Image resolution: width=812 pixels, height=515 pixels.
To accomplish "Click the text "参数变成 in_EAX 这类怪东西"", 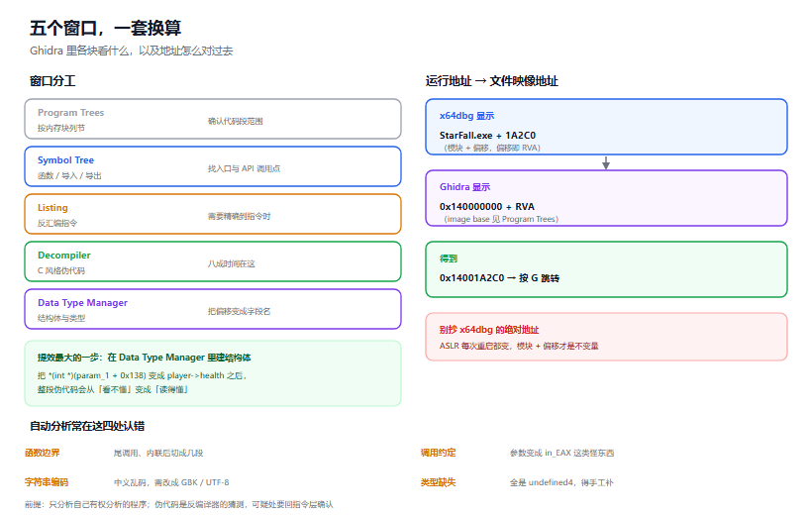I will 561,454.
